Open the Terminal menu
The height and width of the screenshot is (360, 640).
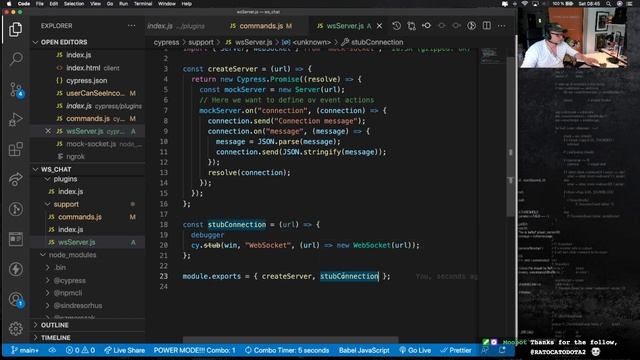(143, 4)
